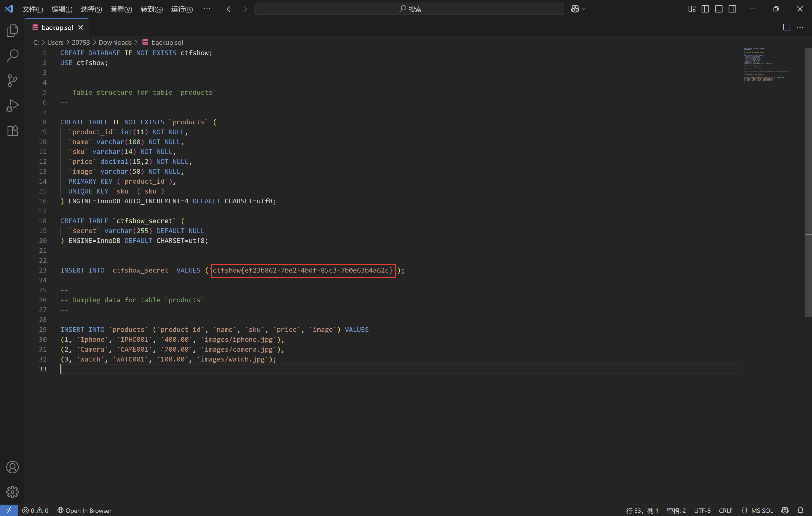Viewport: 812px width, 516px height.
Task: Click Open In Browser in status bar
Action: pyautogui.click(x=84, y=510)
